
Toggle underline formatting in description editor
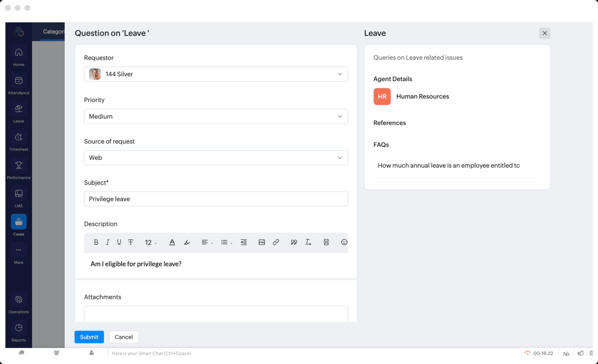tap(119, 242)
